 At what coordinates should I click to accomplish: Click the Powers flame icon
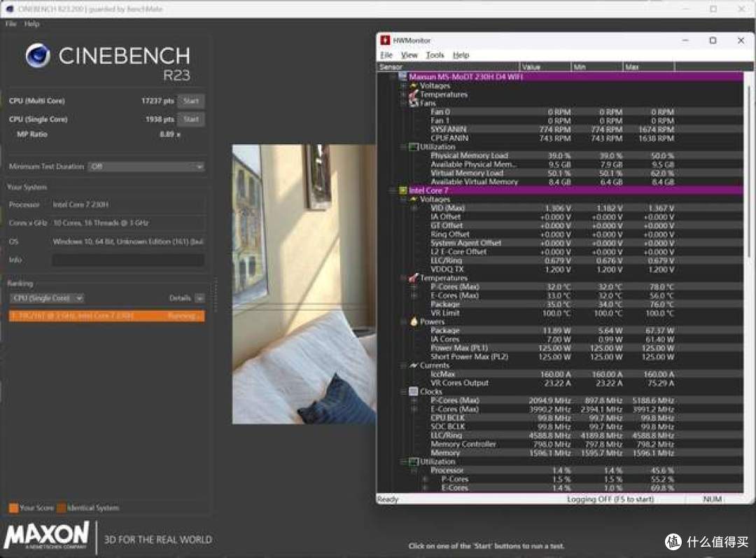(x=414, y=321)
